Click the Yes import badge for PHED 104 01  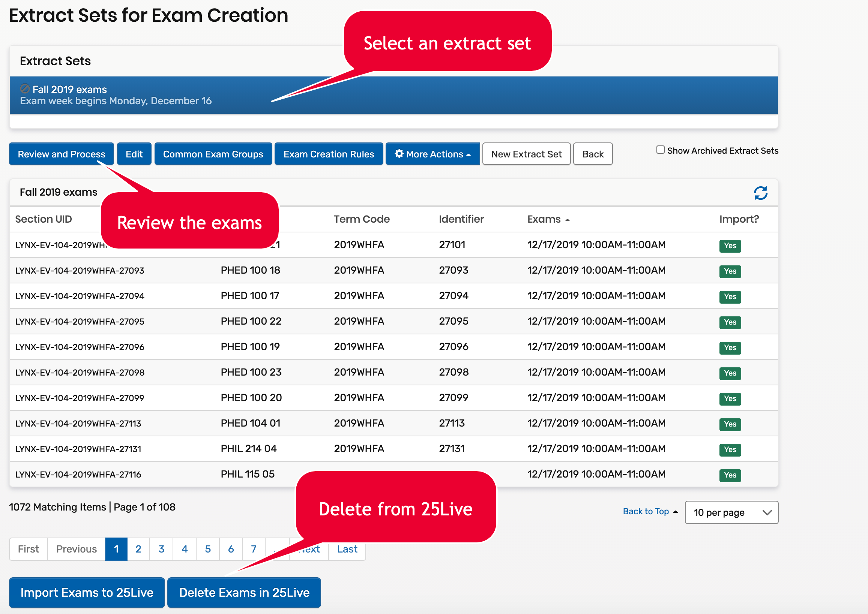730,424
